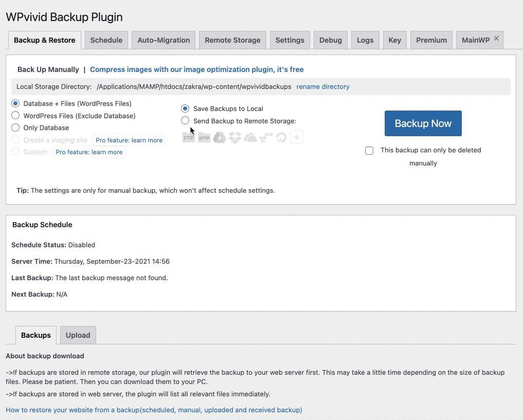The width and height of the screenshot is (523, 420).
Task: Click staging site 'Pro feature: learn more'
Action: coord(129,140)
